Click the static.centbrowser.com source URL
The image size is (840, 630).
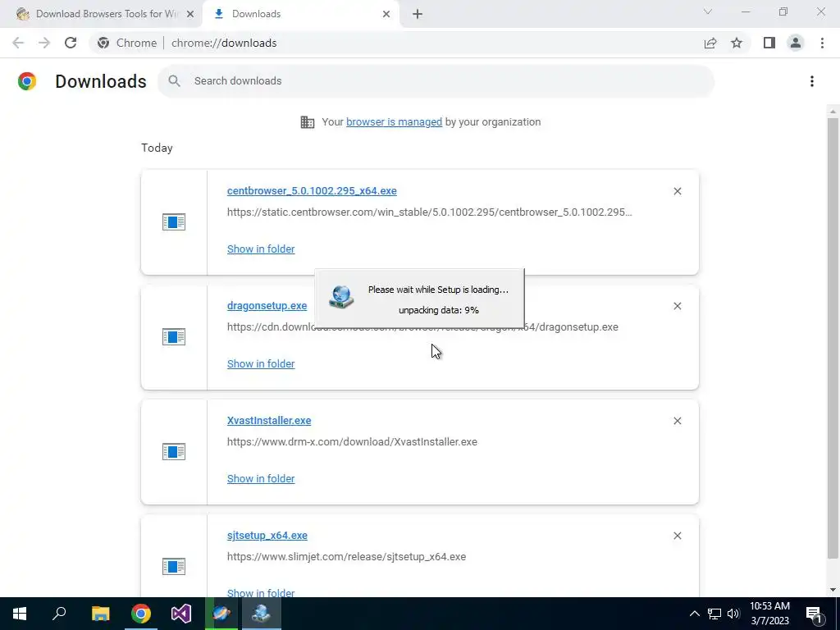tap(430, 212)
